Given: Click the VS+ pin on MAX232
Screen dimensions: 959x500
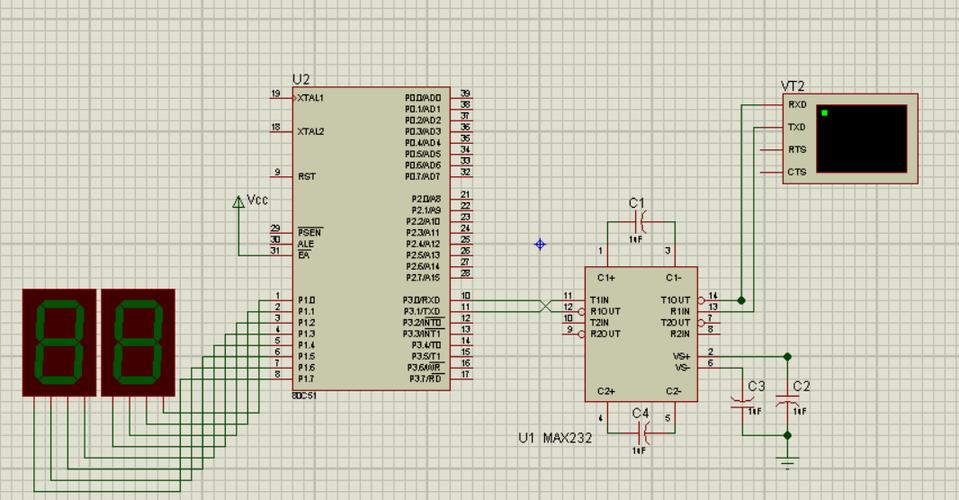Looking at the screenshot, I should click(x=682, y=356).
